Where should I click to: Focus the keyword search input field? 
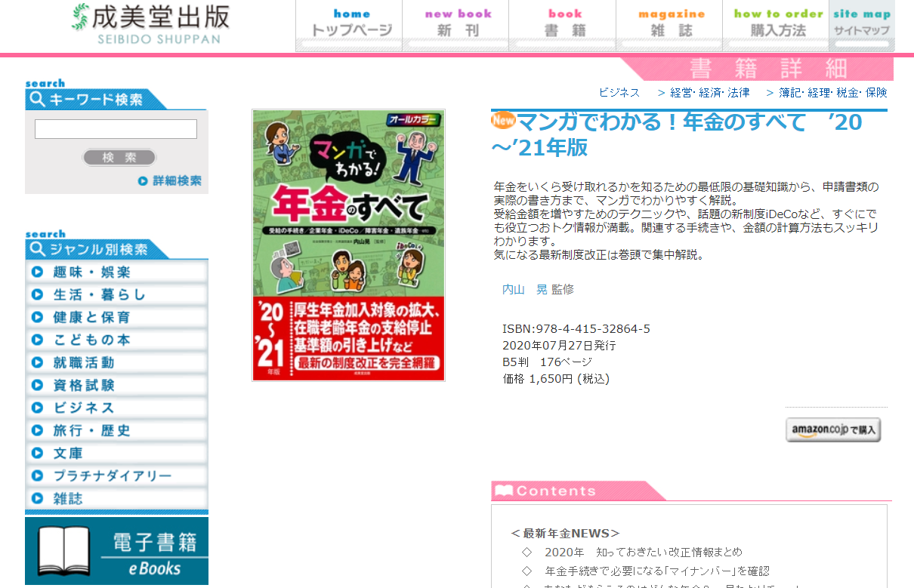(x=116, y=129)
